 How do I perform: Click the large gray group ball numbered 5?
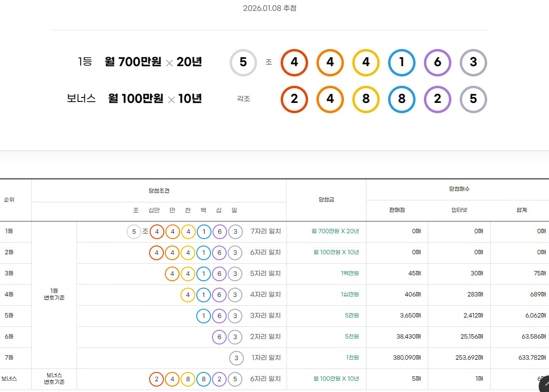tap(243, 63)
